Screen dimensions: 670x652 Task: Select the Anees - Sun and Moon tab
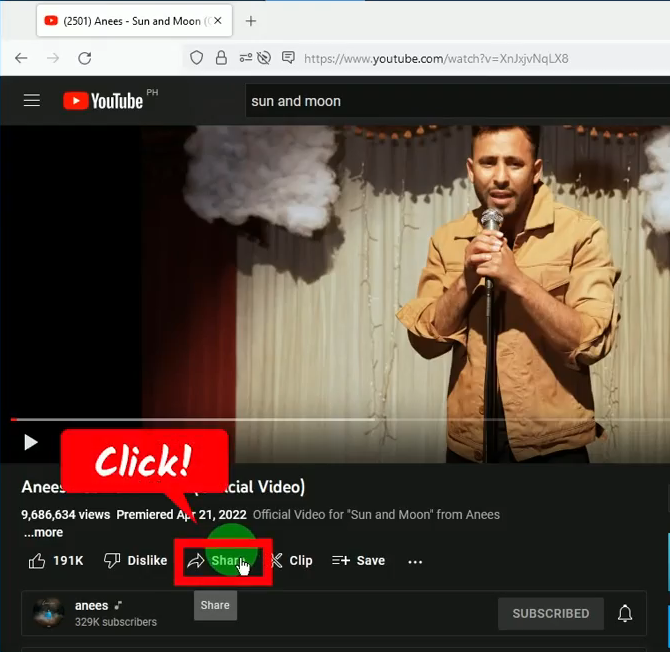point(134,21)
